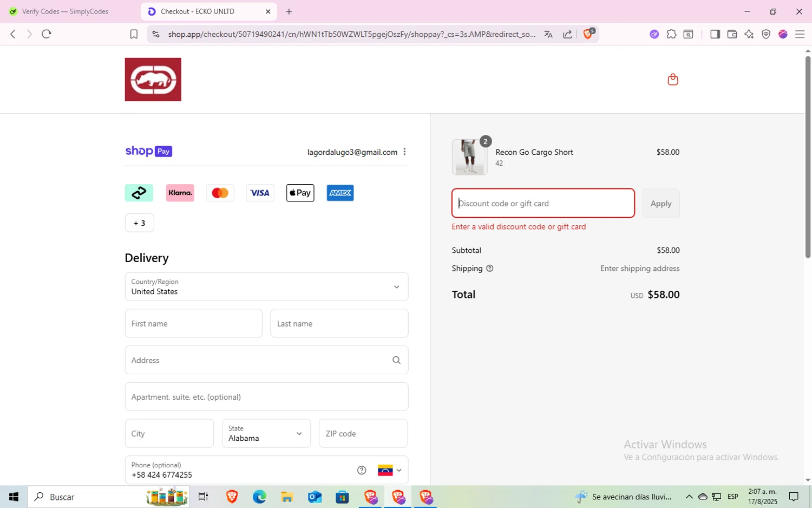Click the City input field
Image resolution: width=812 pixels, height=508 pixels.
pos(169,433)
